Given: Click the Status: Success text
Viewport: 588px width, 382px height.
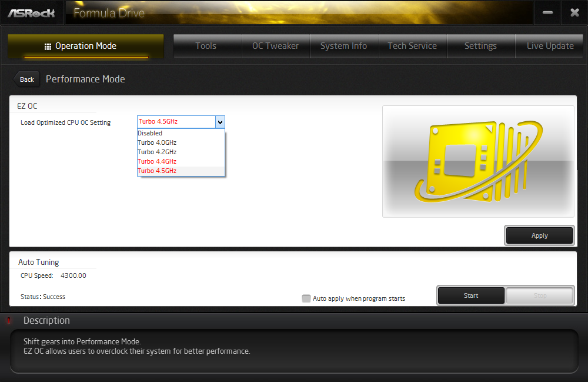Looking at the screenshot, I should tap(43, 297).
